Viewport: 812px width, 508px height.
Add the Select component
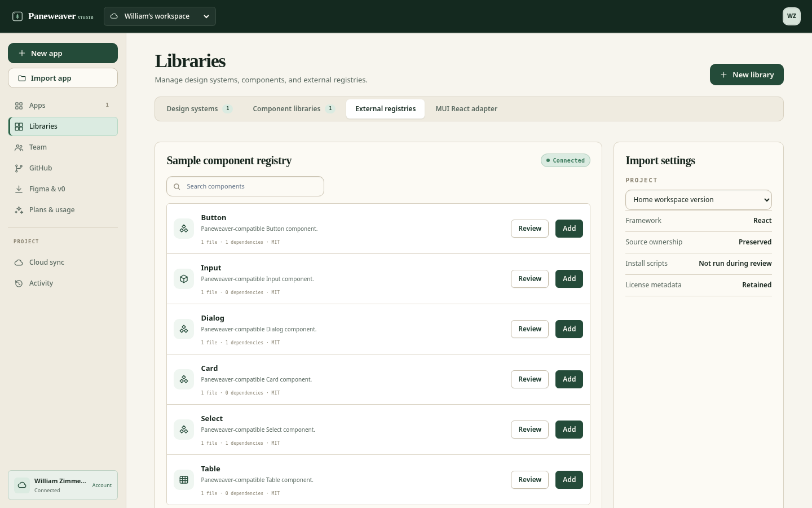569,430
